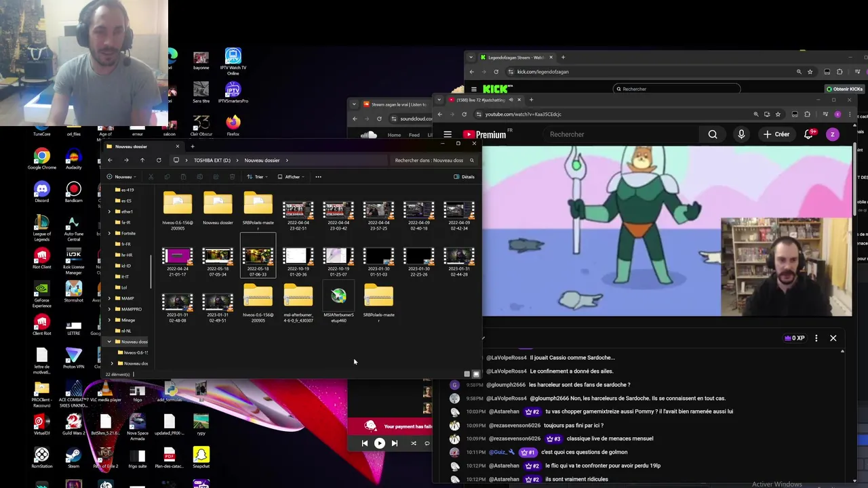
Task: Open Audacity desktop shortcut
Action: pyautogui.click(x=73, y=159)
